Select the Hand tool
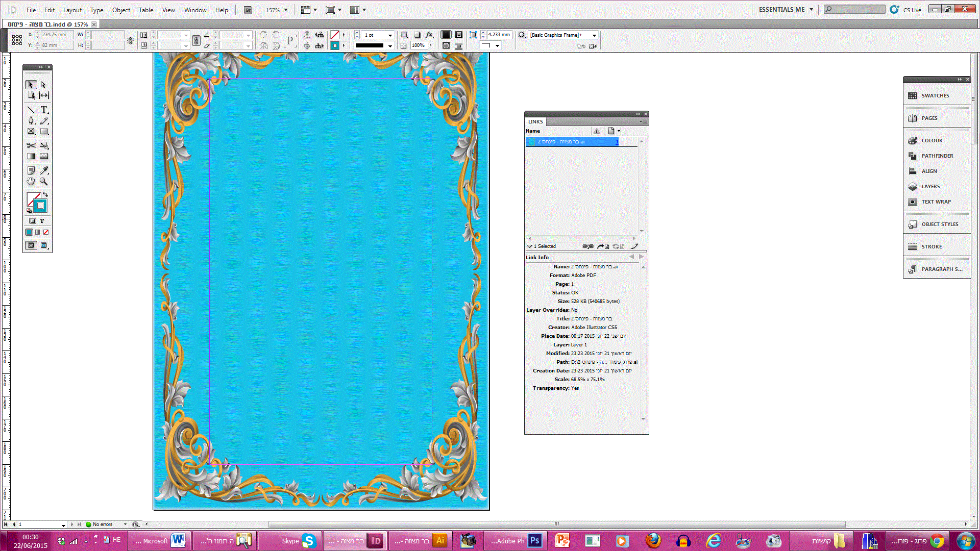The height and width of the screenshot is (551, 980). tap(31, 182)
